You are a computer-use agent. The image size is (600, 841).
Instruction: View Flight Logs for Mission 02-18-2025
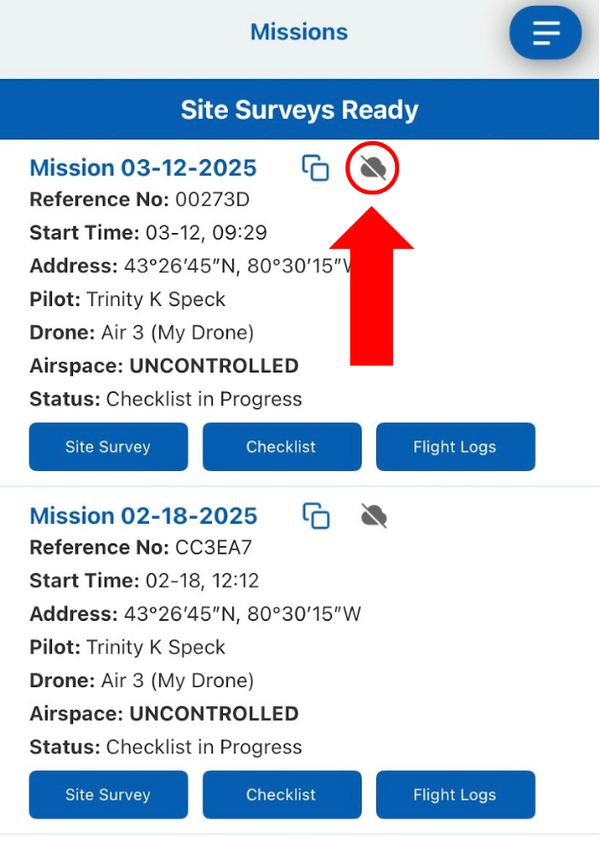coord(455,795)
